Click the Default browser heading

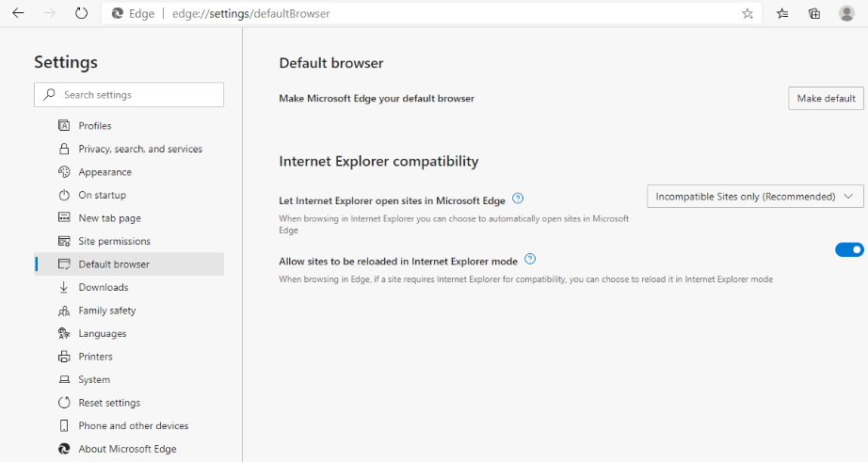coord(331,63)
